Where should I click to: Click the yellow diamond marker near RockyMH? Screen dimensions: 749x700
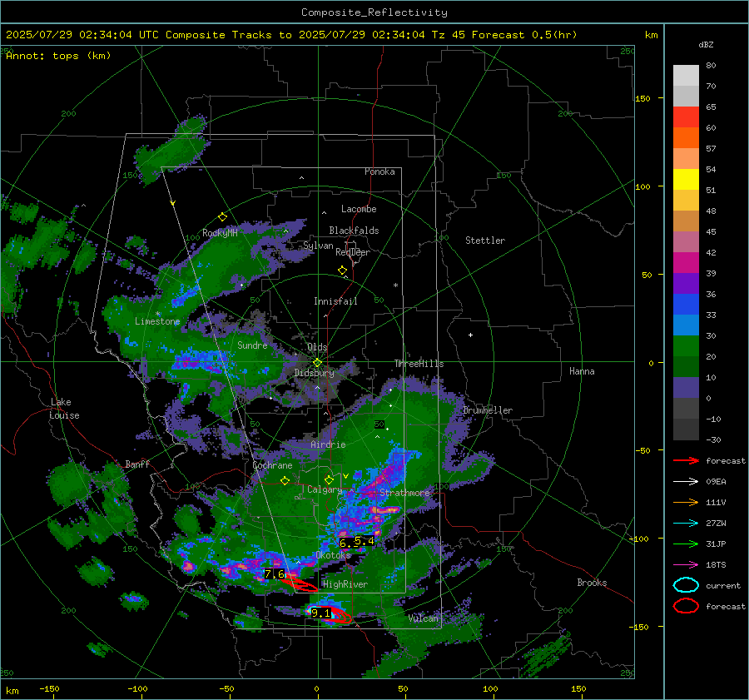[222, 217]
